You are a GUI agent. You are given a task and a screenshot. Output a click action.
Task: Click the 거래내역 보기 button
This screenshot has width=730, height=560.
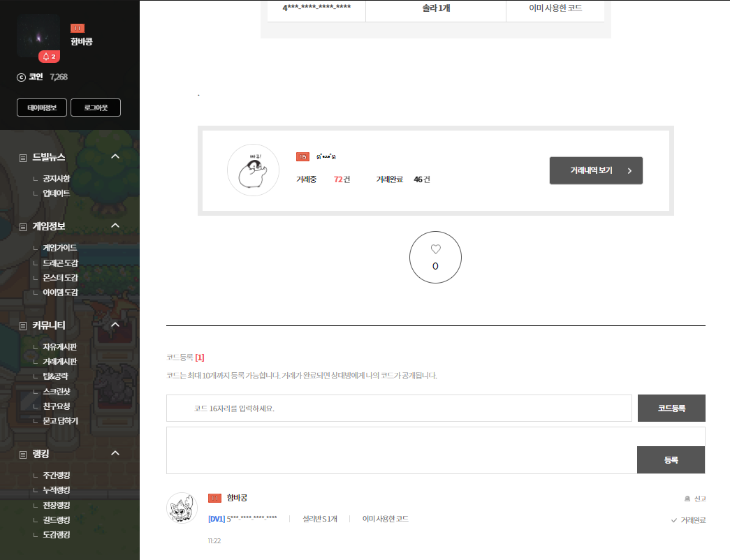596,170
